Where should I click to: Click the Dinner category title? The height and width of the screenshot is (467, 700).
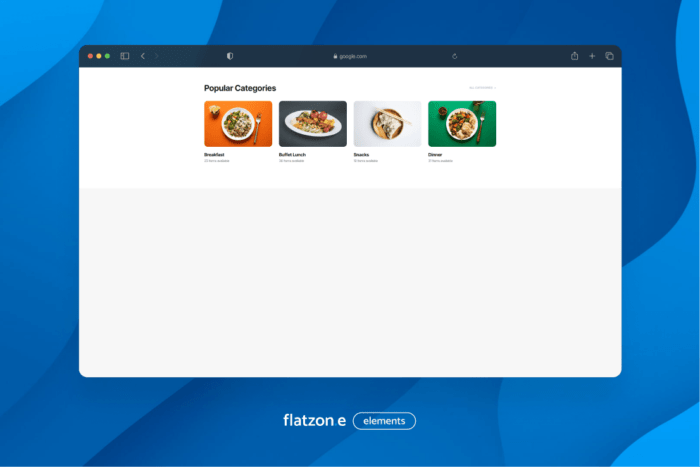(x=435, y=155)
